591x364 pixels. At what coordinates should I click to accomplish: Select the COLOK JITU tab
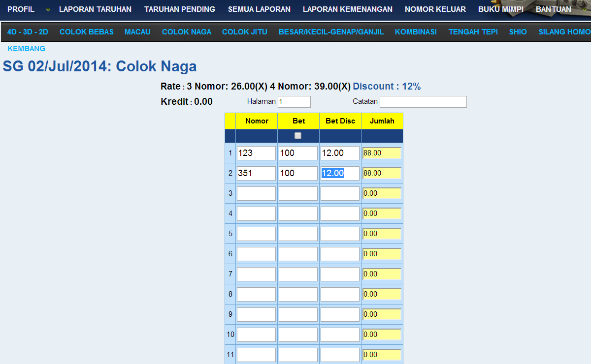tap(245, 32)
